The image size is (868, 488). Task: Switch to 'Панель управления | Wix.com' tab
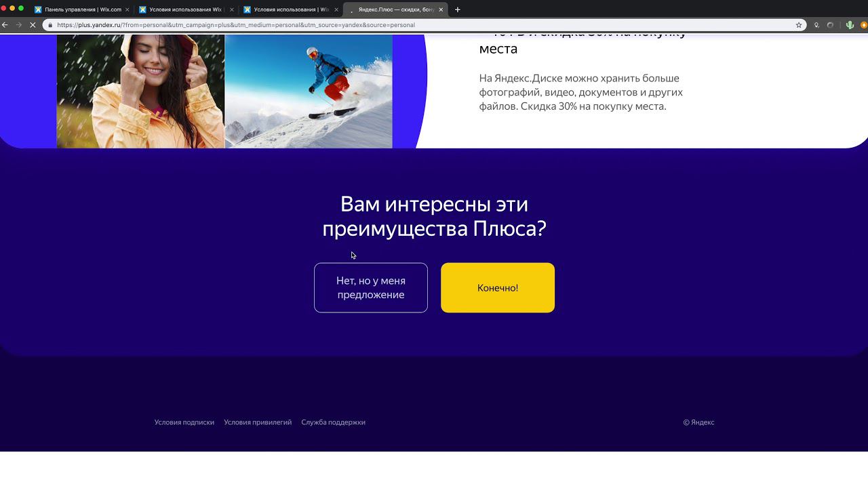[81, 9]
